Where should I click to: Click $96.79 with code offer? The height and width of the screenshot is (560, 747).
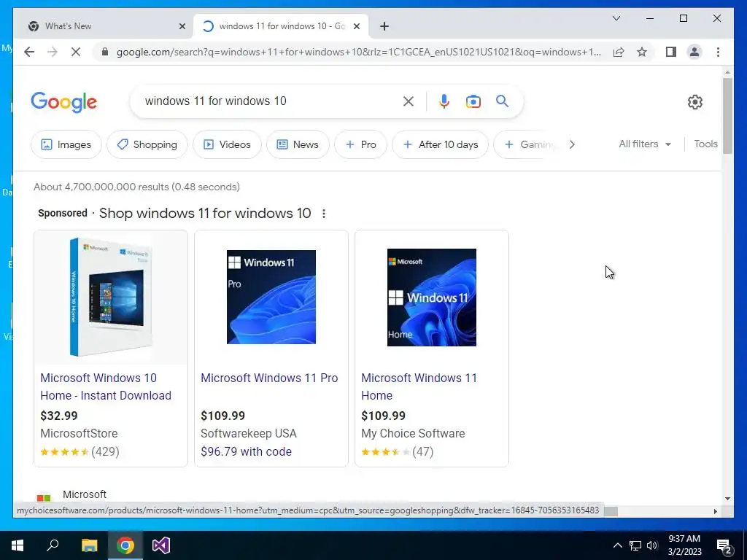[x=246, y=451]
